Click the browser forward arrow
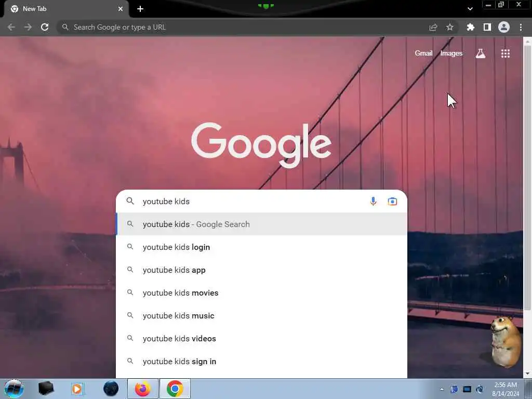Screen dimensions: 532x399 tap(28, 27)
